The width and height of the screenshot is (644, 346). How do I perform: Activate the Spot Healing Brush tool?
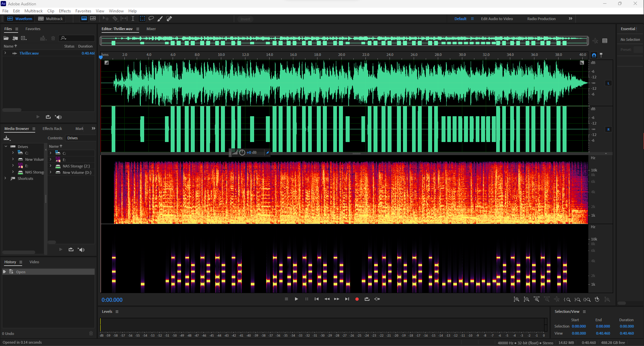[x=169, y=18]
